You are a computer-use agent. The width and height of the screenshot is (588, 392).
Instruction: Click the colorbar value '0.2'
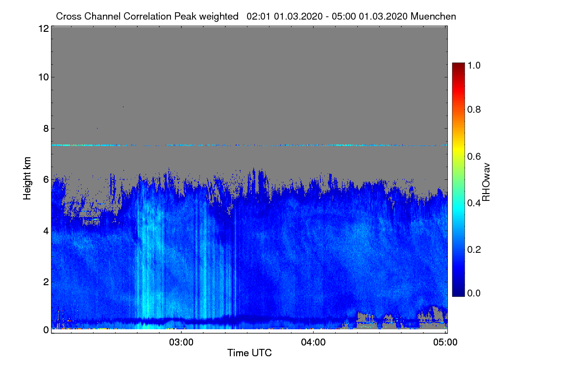pyautogui.click(x=474, y=249)
